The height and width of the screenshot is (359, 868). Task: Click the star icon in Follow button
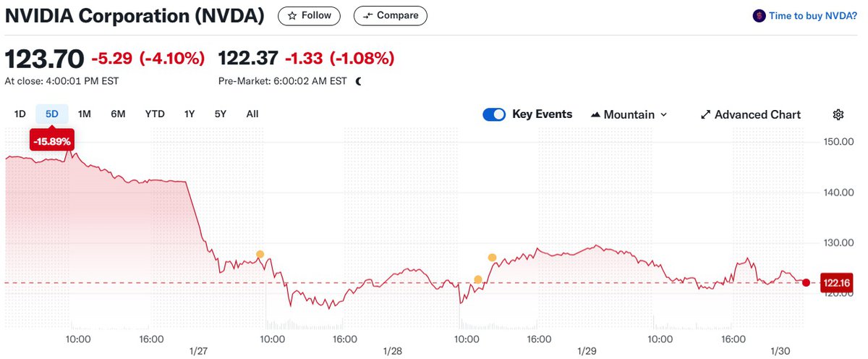(292, 15)
